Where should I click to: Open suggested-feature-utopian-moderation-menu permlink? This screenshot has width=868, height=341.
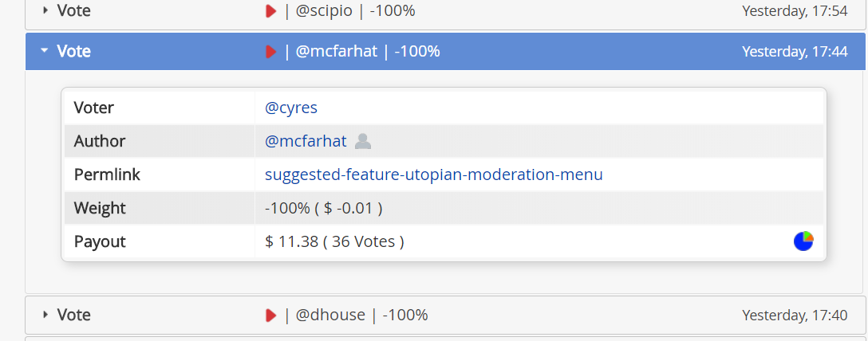[434, 174]
